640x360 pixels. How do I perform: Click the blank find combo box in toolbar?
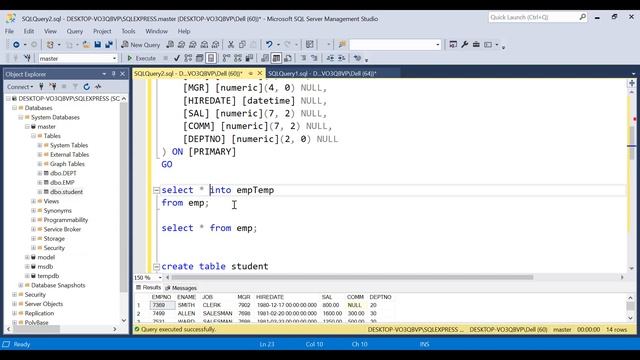click(x=395, y=44)
